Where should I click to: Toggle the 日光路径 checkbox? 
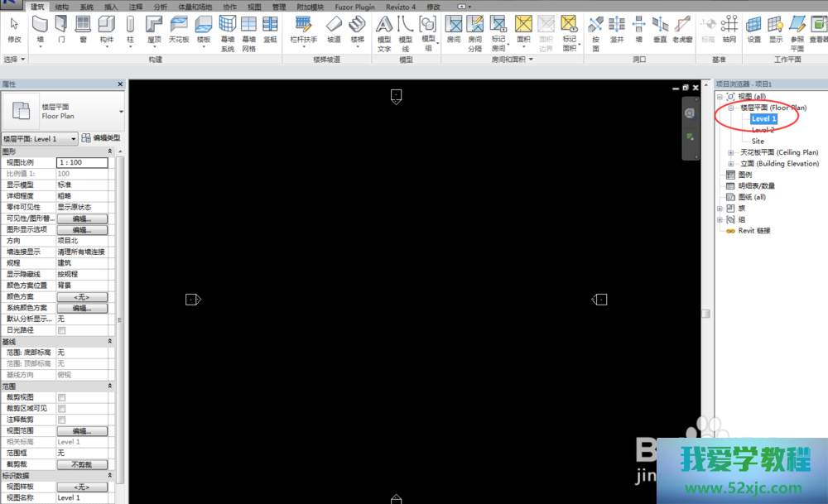click(x=61, y=330)
